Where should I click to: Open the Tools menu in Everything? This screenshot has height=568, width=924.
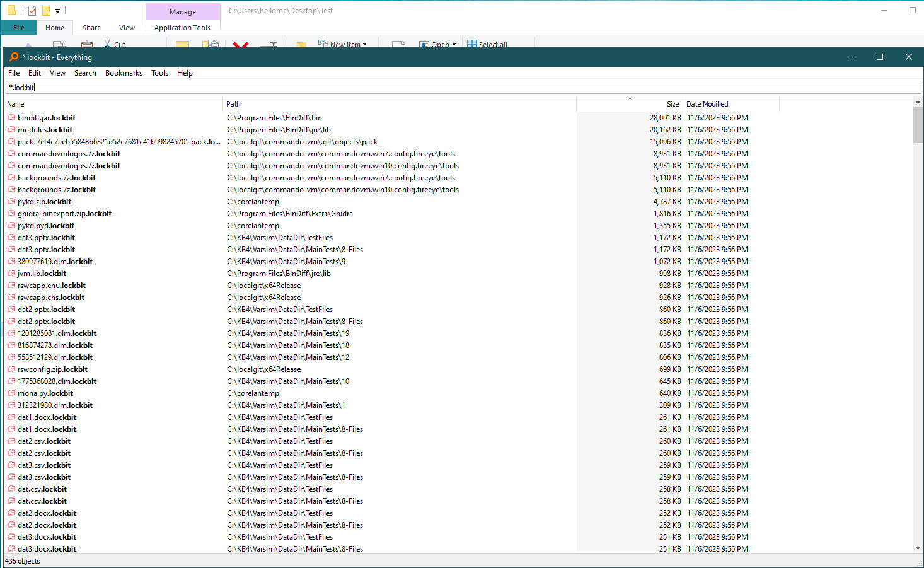pyautogui.click(x=159, y=73)
